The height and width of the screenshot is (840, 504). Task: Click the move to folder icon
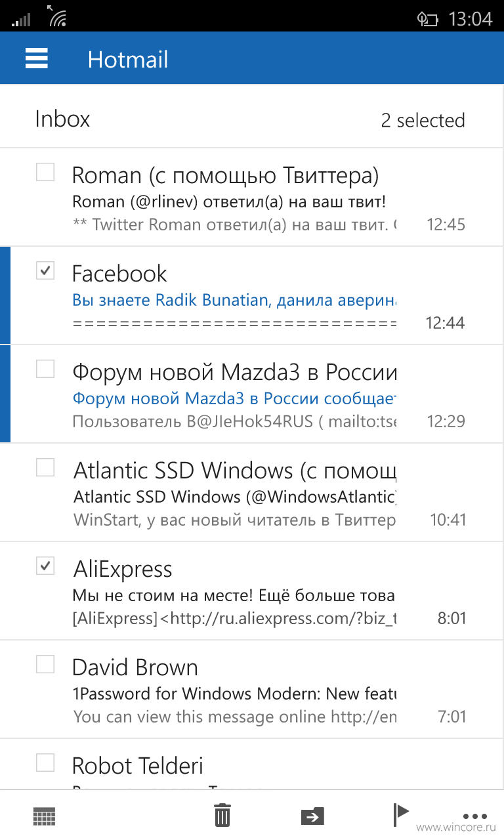[x=312, y=816]
